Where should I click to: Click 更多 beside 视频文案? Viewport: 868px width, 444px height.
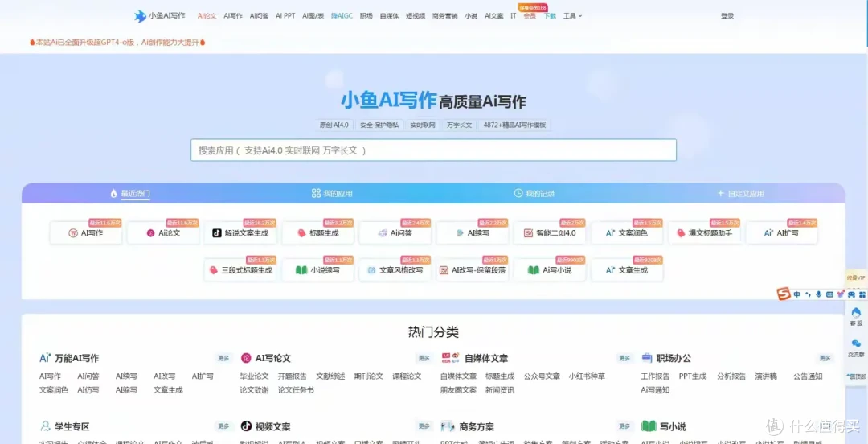(x=424, y=426)
